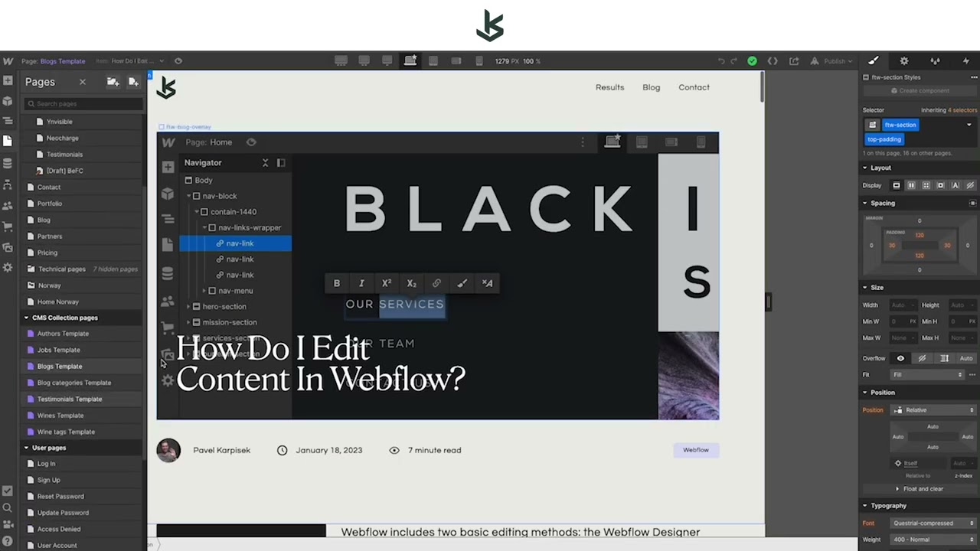Set display to None
The image size is (980, 551).
[970, 185]
